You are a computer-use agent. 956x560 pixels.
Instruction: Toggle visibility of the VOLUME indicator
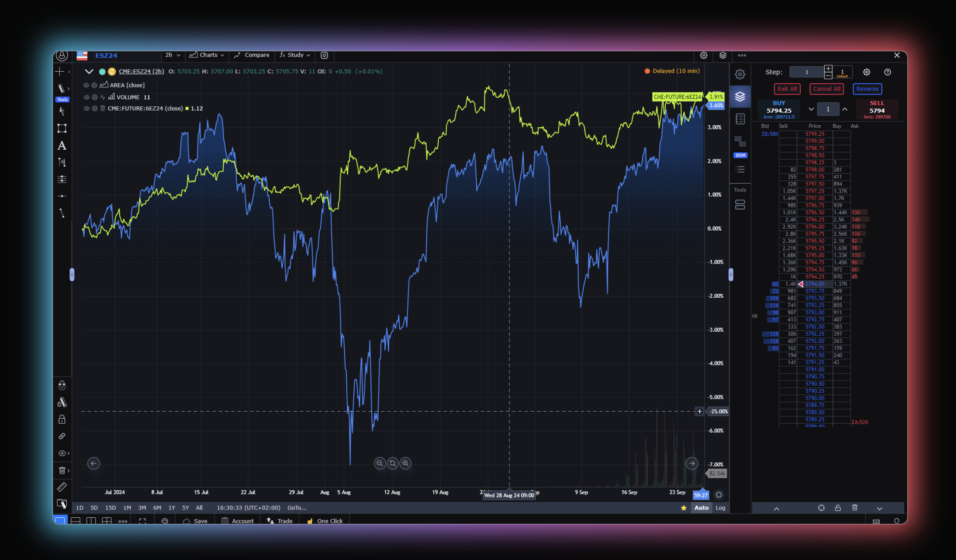(x=86, y=97)
